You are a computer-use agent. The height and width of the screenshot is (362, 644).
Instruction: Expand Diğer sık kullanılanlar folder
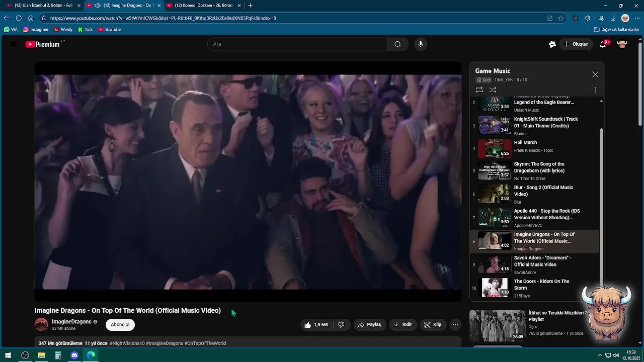tap(616, 30)
